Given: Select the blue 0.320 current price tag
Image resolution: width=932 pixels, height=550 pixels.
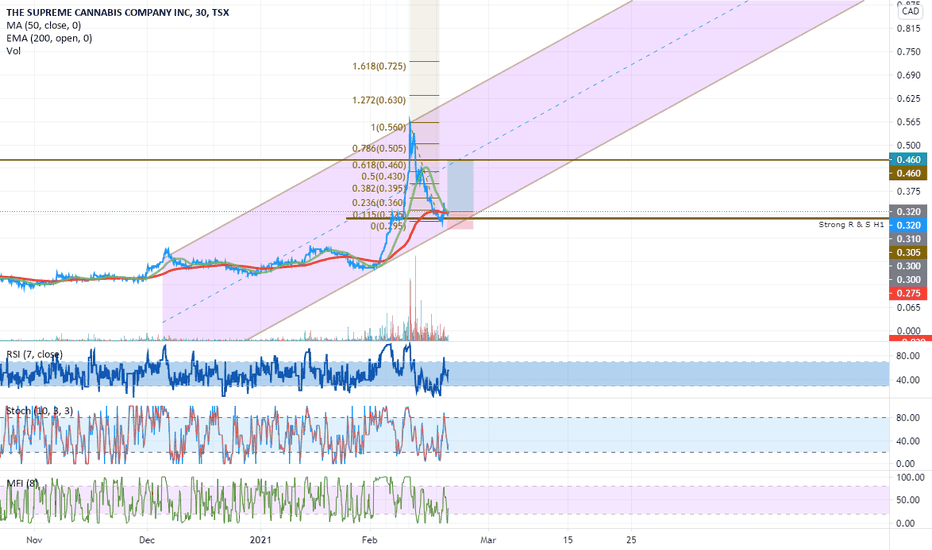Looking at the screenshot, I should 908,225.
